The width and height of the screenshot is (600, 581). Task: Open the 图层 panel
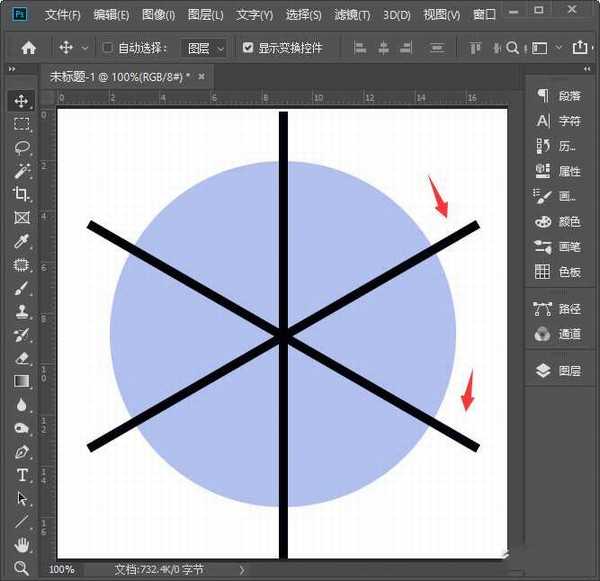coord(558,370)
